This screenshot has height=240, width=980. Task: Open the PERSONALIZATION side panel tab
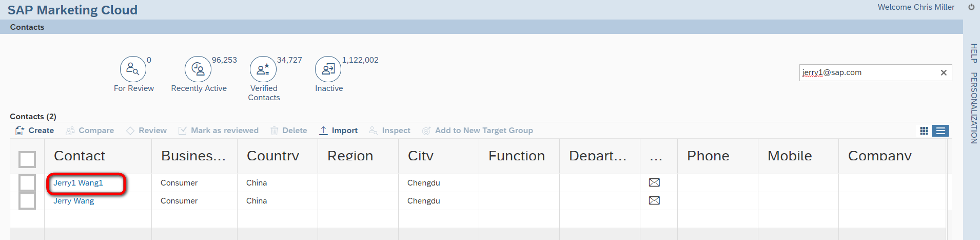pyautogui.click(x=973, y=108)
